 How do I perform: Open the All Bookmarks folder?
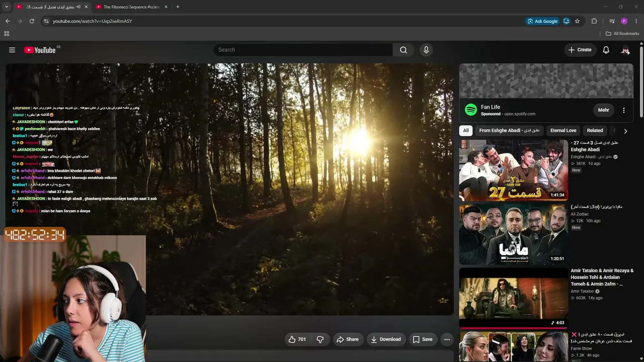pos(622,34)
